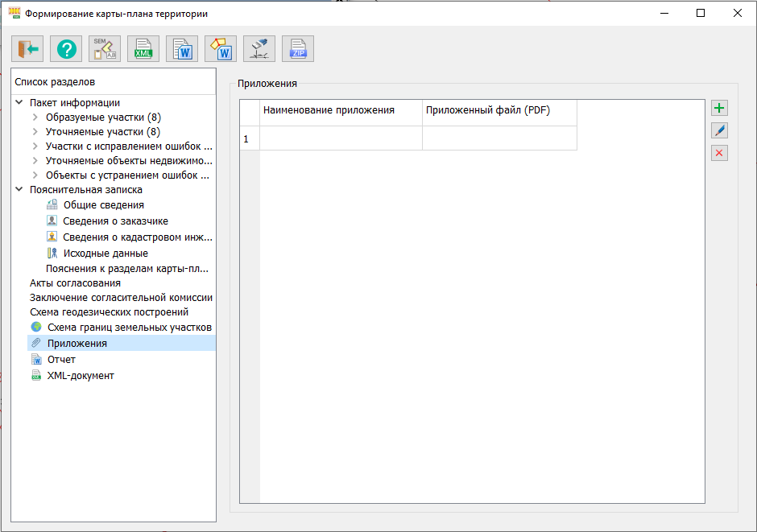Screen dimensions: 757x532
Task: Collapse the Пакет информации tree node
Action: [x=19, y=102]
